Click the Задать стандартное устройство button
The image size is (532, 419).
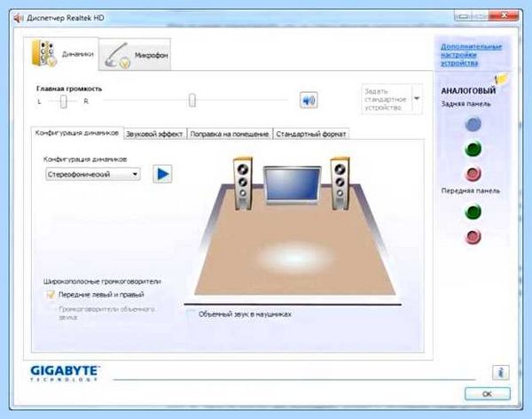pos(387,99)
